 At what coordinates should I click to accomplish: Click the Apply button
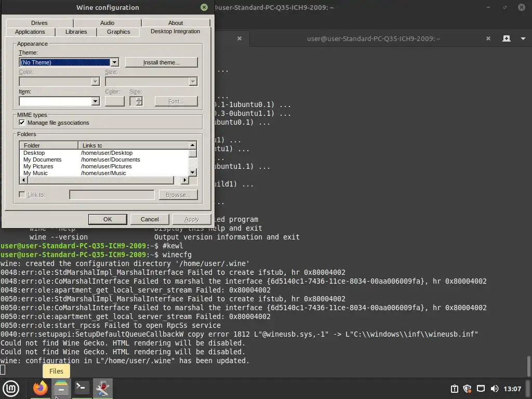click(192, 219)
